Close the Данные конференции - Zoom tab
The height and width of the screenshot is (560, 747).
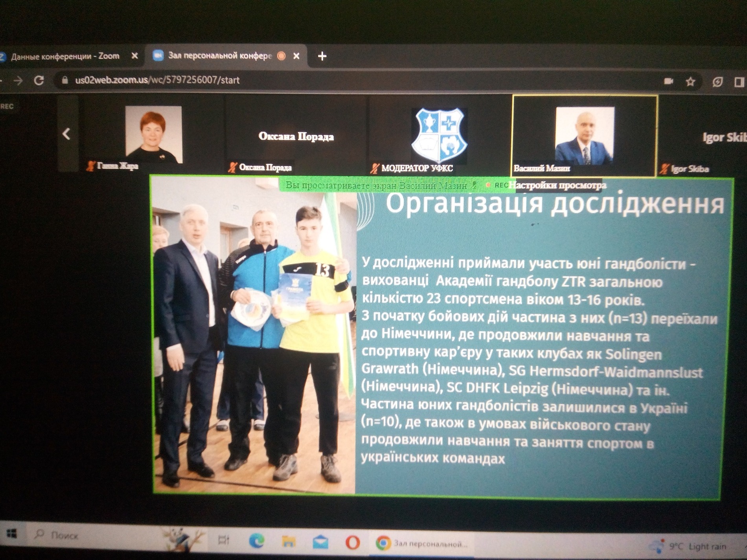134,56
